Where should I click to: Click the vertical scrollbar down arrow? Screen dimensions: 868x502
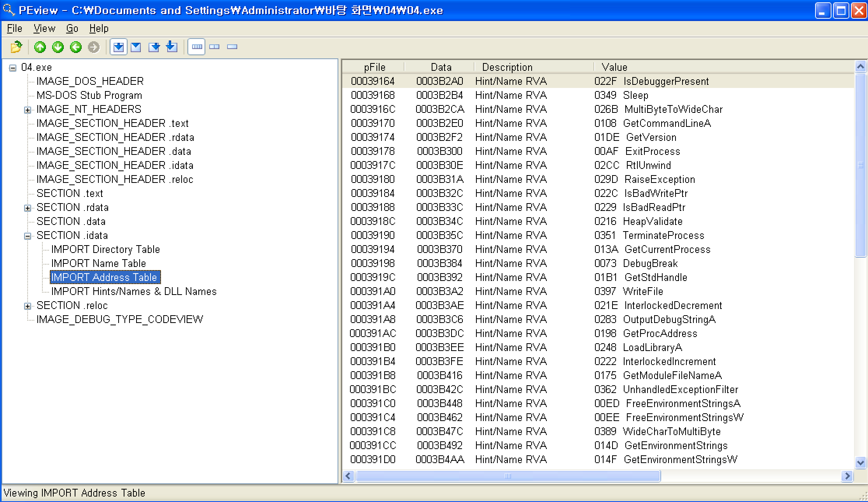pos(860,463)
